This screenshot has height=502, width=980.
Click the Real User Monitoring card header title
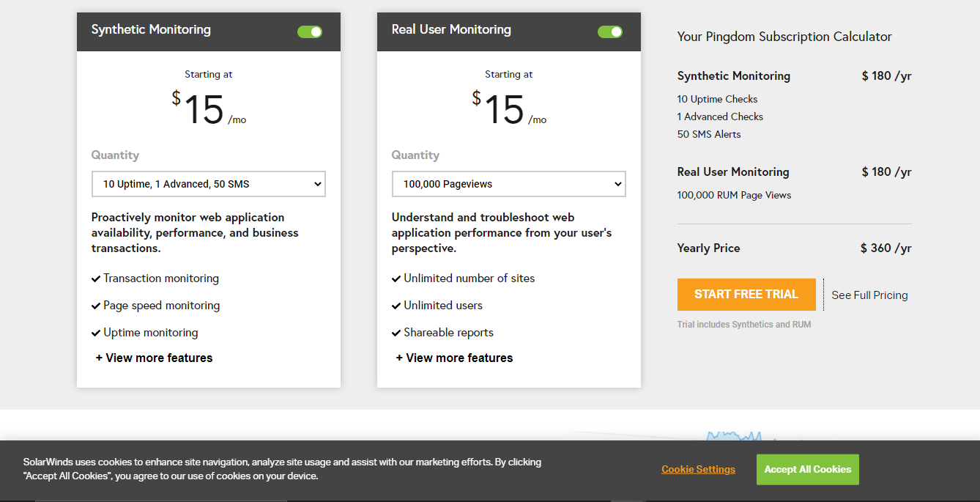click(451, 29)
